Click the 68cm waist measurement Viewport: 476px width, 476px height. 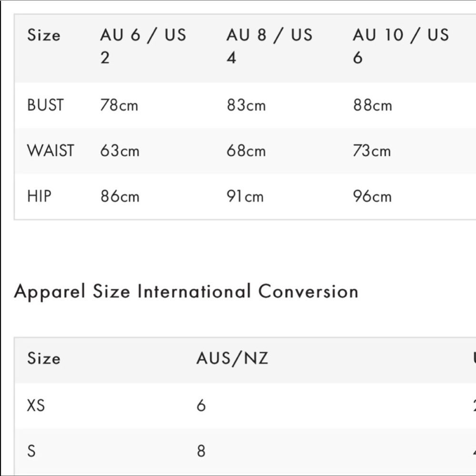tap(246, 151)
